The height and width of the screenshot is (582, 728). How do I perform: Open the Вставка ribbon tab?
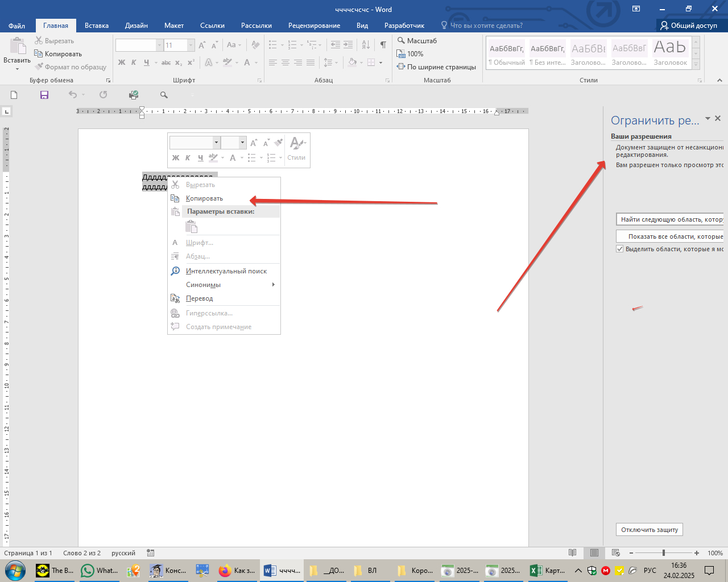coord(96,26)
